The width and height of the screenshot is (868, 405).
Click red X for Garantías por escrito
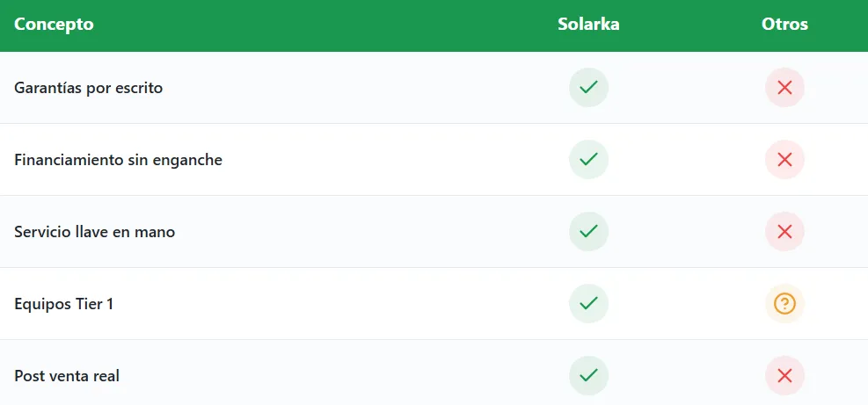[x=784, y=88]
